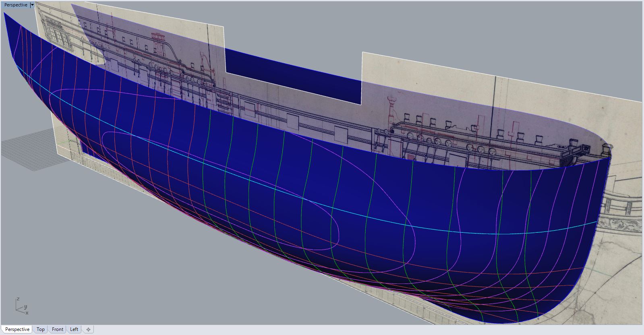Switch to the Front viewport tab
The width and height of the screenshot is (644, 335).
58,329
